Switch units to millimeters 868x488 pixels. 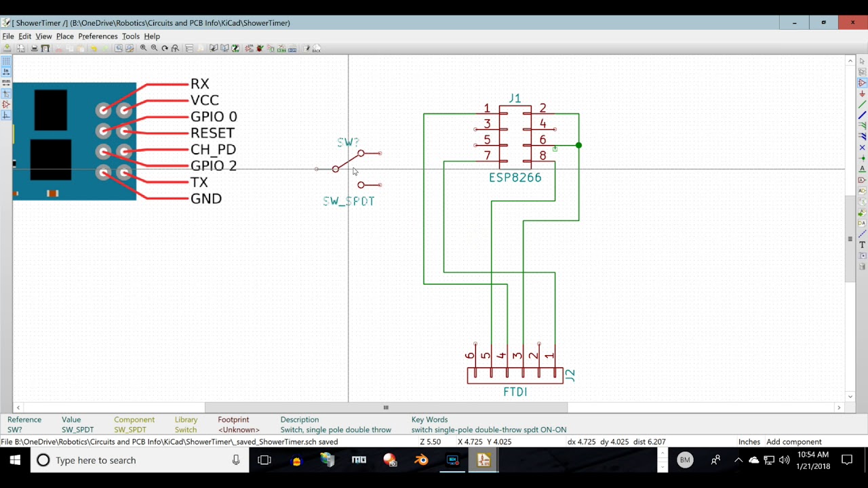pos(6,82)
